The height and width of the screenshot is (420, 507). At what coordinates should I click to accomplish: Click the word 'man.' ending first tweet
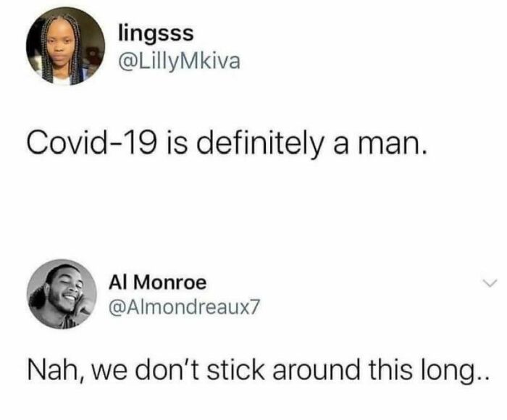click(393, 144)
